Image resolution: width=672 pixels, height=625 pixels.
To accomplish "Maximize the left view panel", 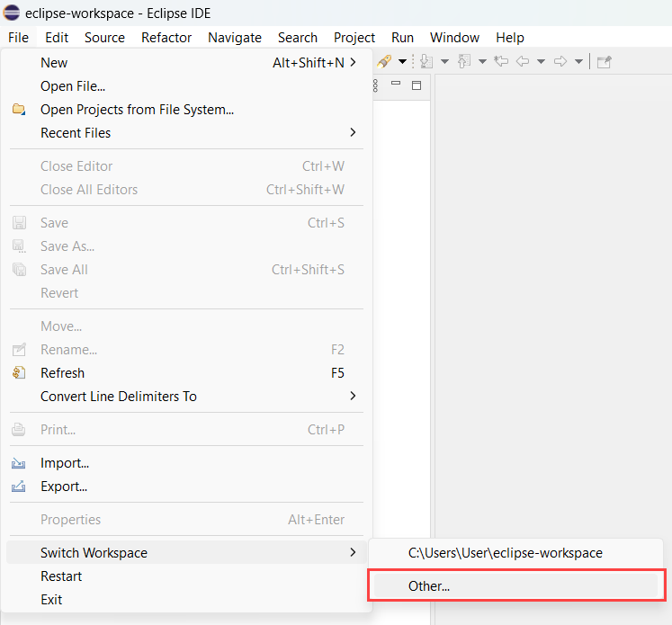I will click(x=417, y=85).
